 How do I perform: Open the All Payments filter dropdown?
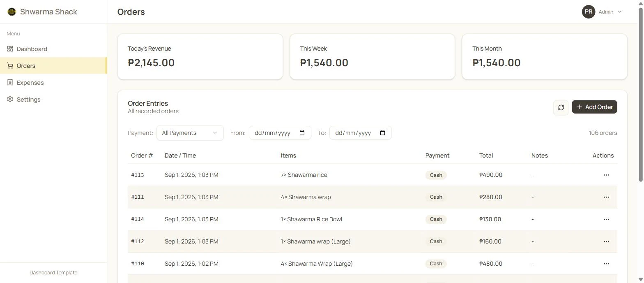[x=190, y=133]
